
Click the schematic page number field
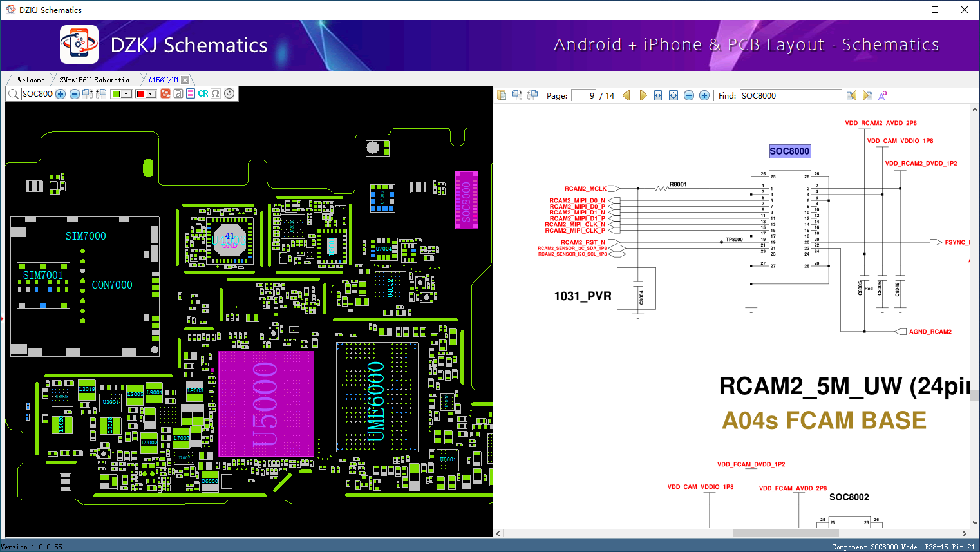point(583,95)
